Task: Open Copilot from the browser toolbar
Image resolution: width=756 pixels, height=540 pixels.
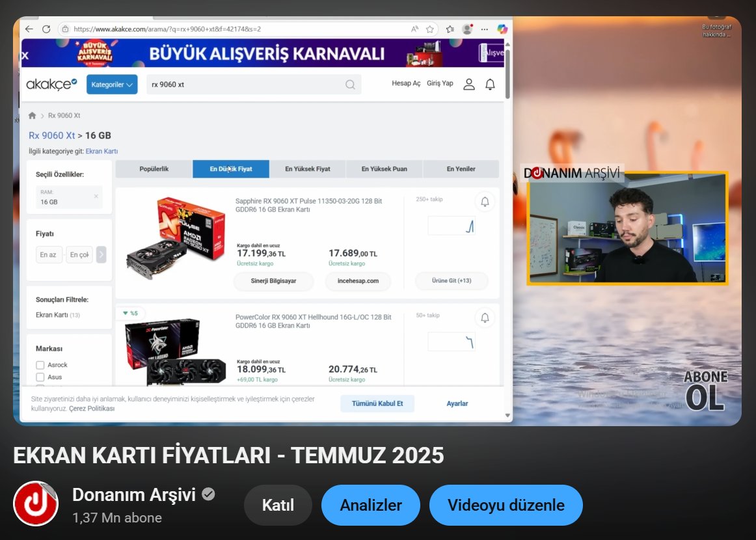Action: (502, 29)
